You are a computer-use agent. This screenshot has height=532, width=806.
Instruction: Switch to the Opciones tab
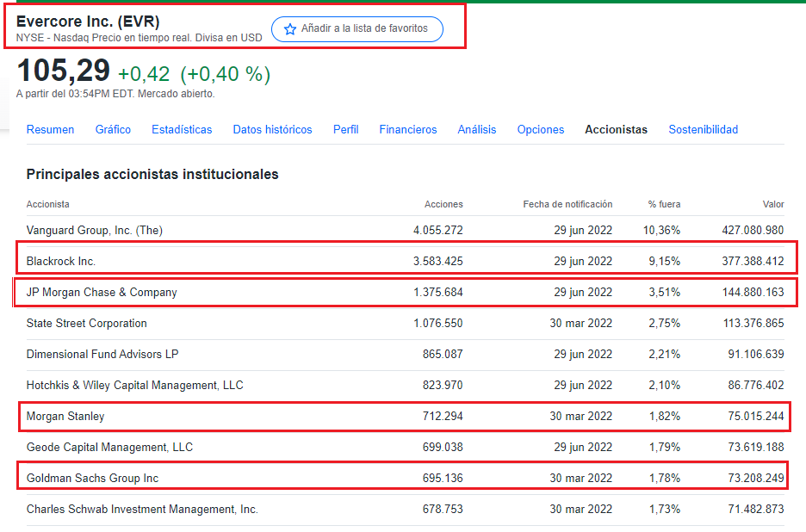coord(541,130)
